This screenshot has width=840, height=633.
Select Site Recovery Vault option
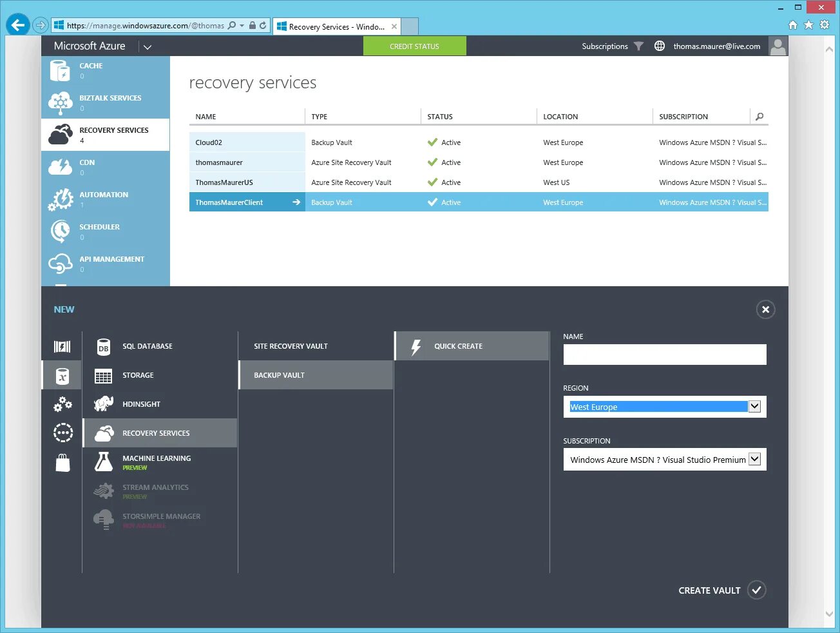pyautogui.click(x=316, y=346)
